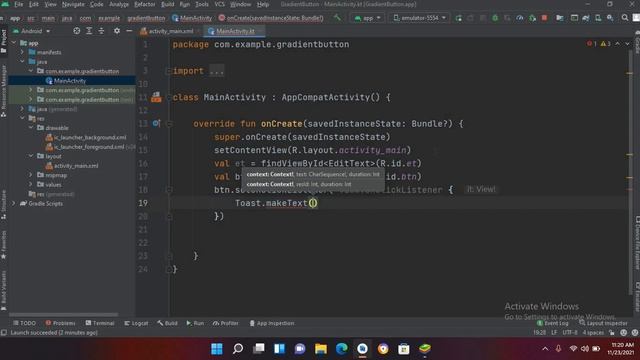Viewport: 640px width, 360px height.
Task: Open the Profiler tool window
Action: tap(226, 323)
